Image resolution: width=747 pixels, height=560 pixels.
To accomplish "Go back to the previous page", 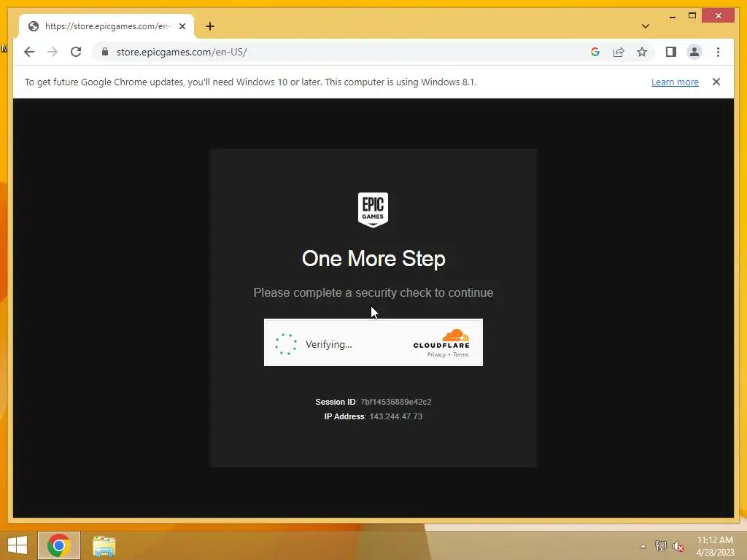I will pyautogui.click(x=29, y=52).
